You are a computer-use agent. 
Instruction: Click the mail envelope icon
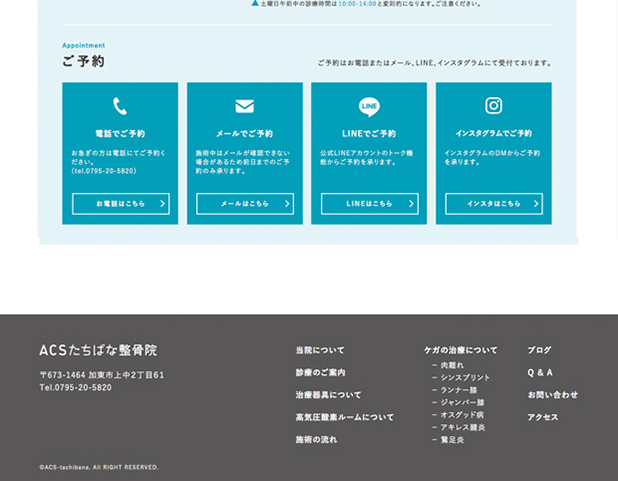(244, 106)
